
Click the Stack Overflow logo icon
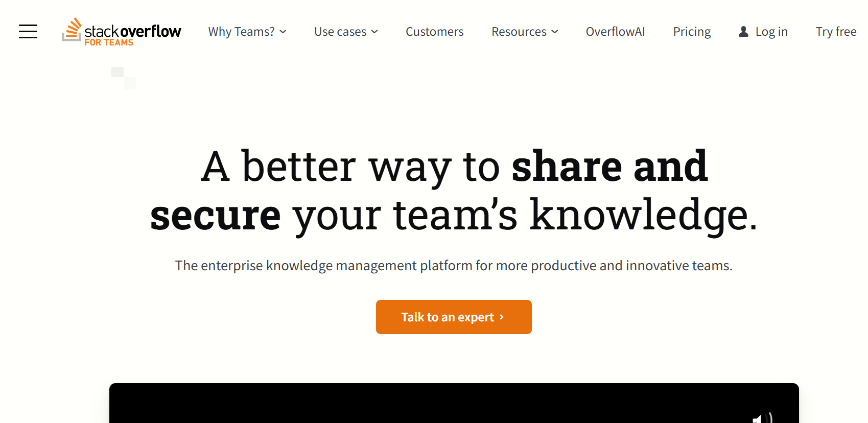pos(72,30)
